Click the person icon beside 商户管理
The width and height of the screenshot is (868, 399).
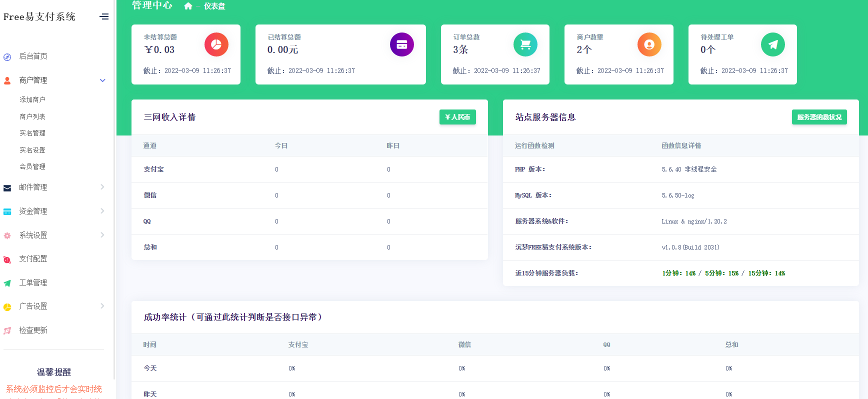coord(7,80)
